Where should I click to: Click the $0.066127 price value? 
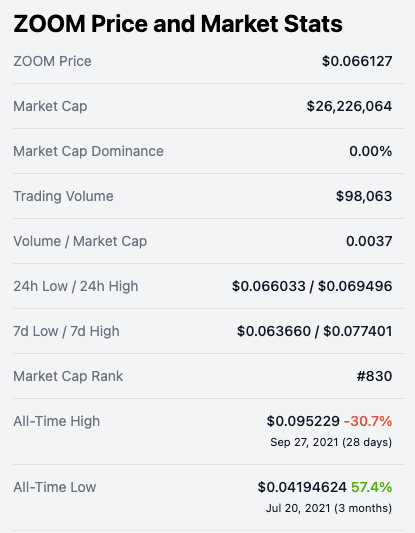(x=357, y=61)
